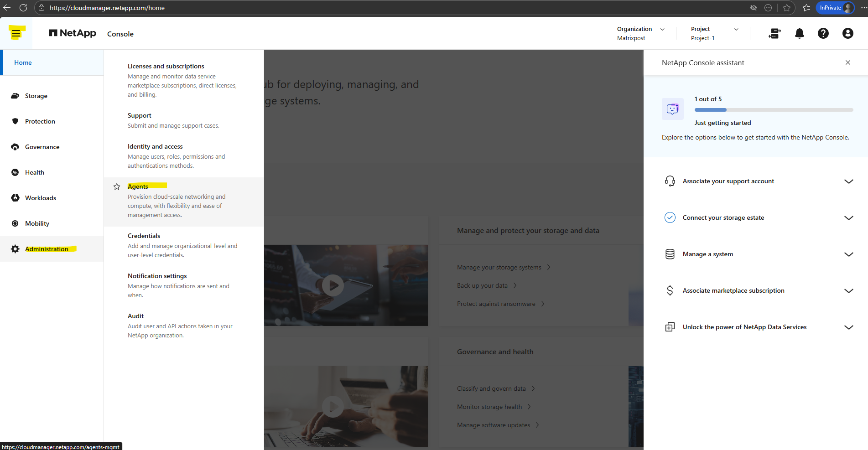This screenshot has width=868, height=450.
Task: Click the Health icon in sidebar
Action: point(15,172)
